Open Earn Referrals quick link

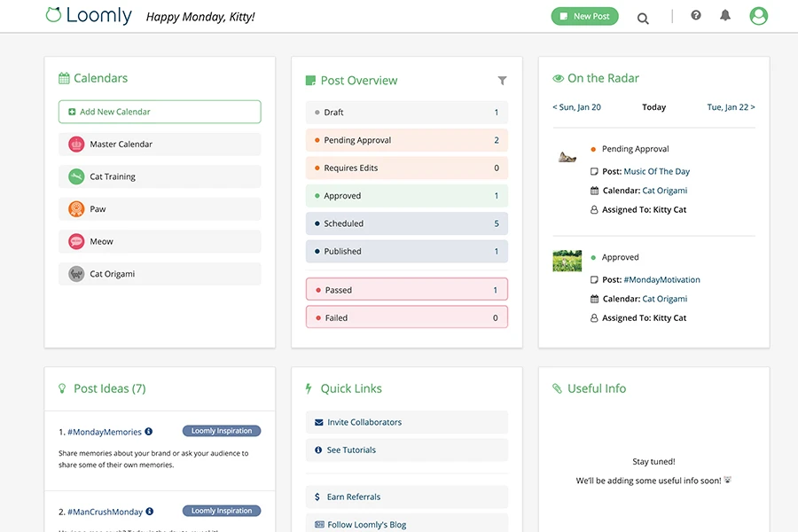pos(407,497)
